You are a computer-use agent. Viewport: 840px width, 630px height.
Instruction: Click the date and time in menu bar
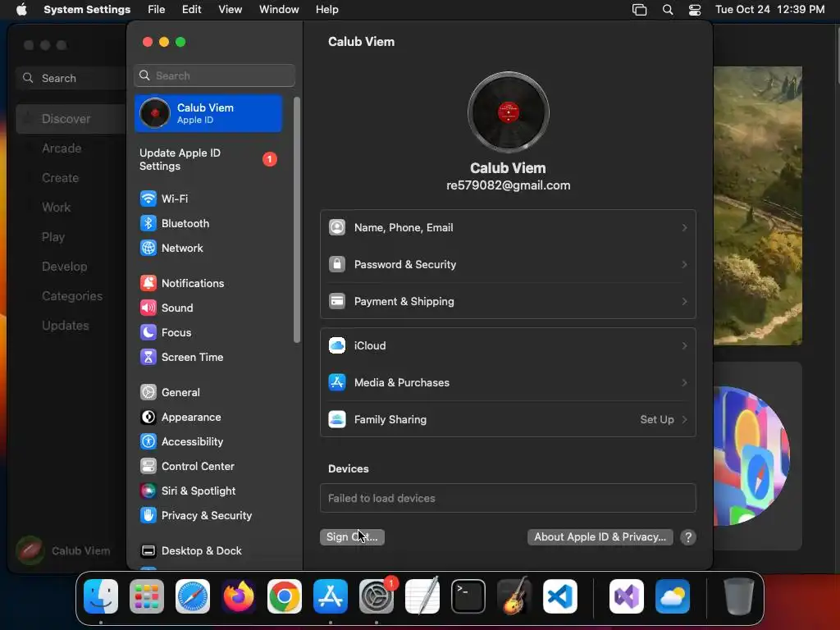[769, 10]
